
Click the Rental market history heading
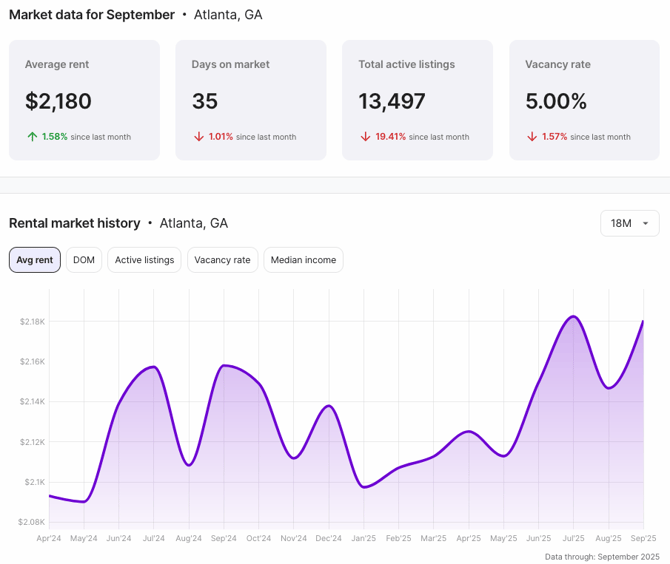[x=75, y=223]
